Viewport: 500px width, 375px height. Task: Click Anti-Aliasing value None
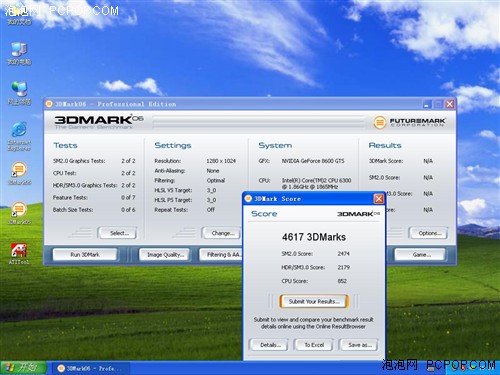click(x=213, y=171)
